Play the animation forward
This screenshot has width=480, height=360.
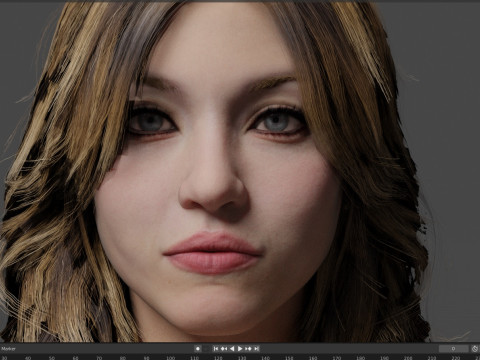tap(240, 349)
